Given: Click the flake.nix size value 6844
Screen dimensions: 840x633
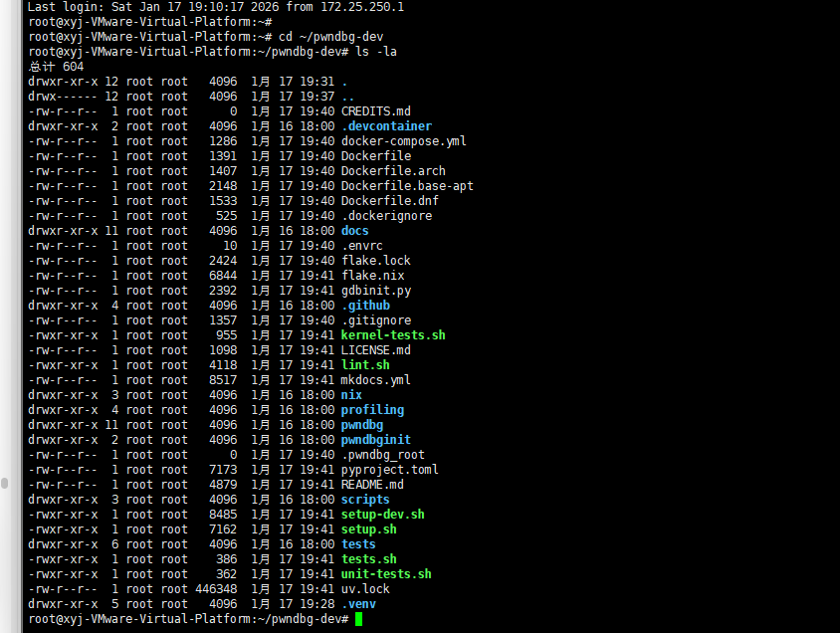Looking at the screenshot, I should [x=223, y=276].
